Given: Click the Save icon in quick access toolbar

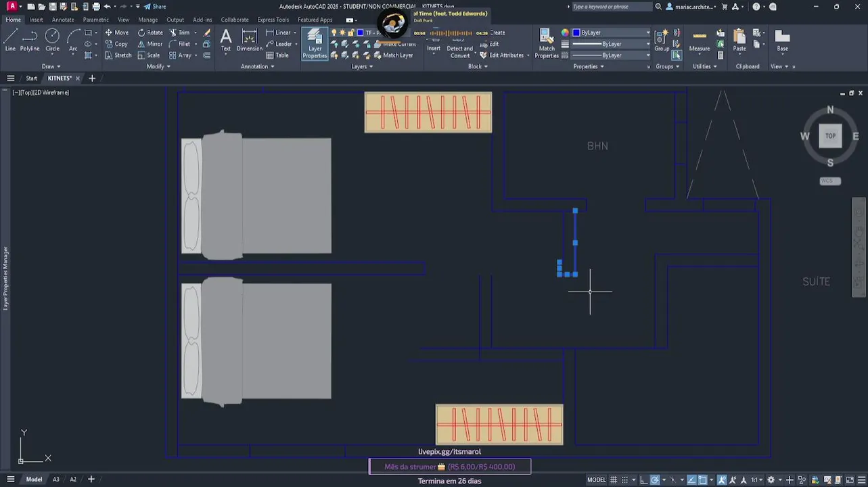Looking at the screenshot, I should (53, 7).
